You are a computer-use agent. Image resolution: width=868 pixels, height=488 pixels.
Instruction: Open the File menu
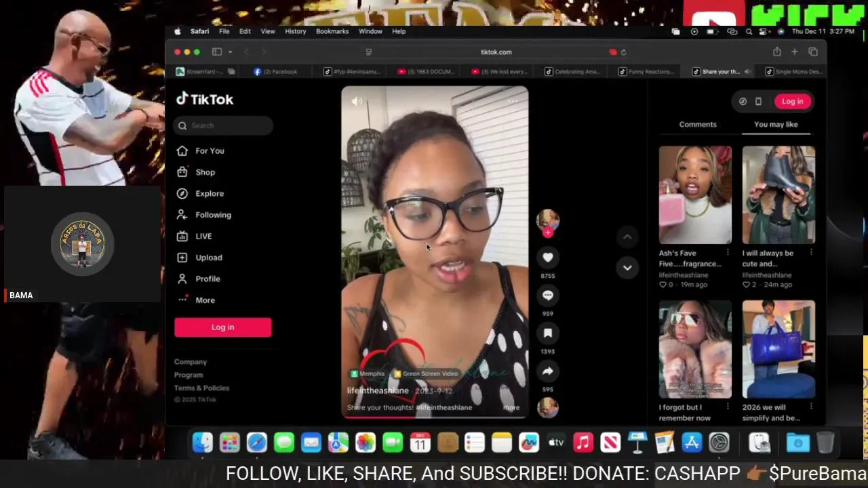tap(224, 31)
